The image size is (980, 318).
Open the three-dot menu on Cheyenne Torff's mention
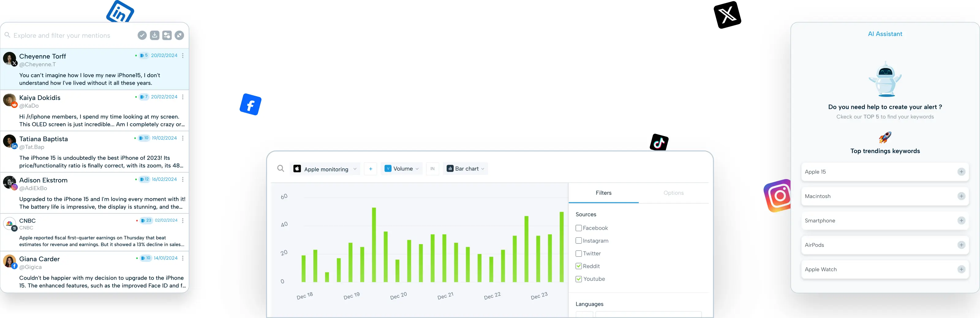183,56
